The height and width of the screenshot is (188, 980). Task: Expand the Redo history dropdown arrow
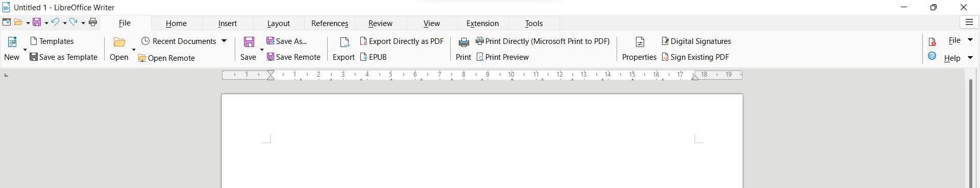[x=83, y=23]
